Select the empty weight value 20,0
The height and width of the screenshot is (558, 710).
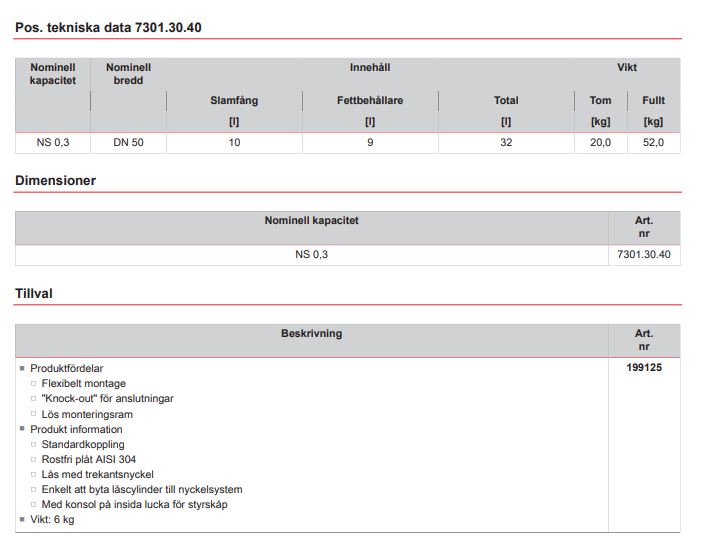coord(600,143)
